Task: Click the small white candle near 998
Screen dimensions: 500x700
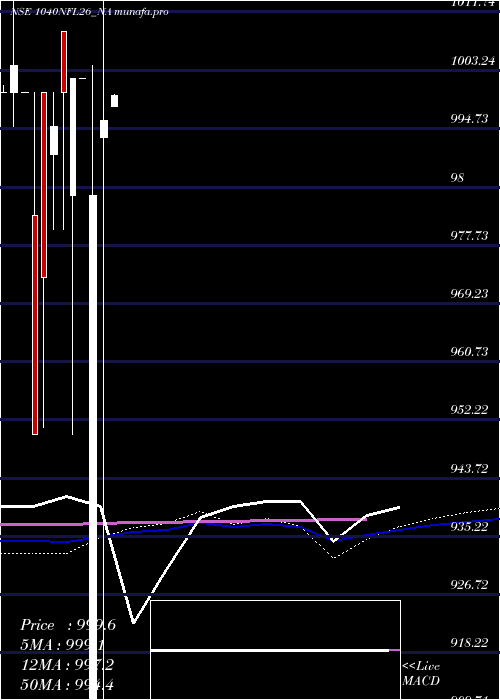Action: (x=115, y=101)
